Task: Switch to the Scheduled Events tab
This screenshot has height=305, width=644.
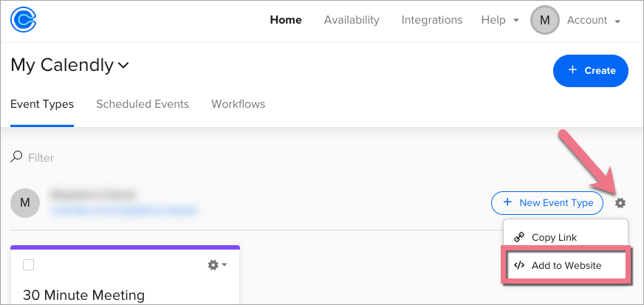Action: tap(143, 104)
